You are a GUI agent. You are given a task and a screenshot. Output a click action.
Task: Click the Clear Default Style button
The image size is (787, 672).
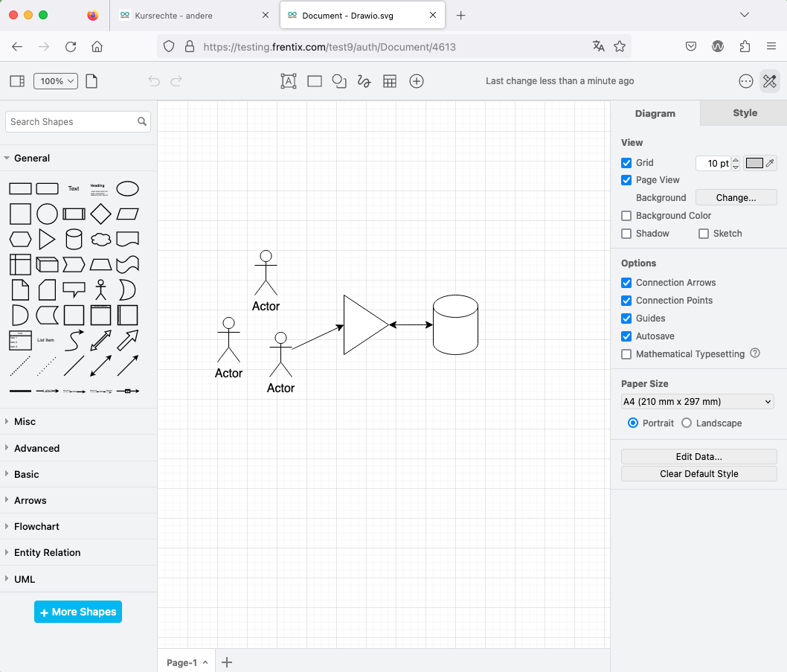pos(698,473)
